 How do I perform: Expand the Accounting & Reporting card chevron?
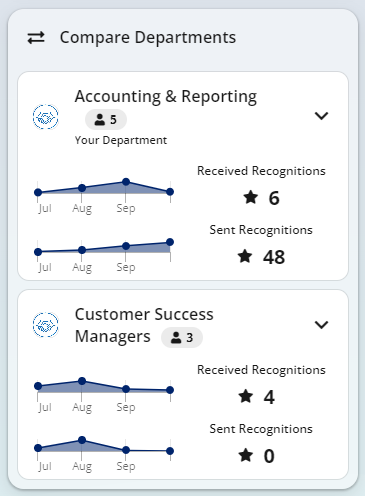point(322,116)
